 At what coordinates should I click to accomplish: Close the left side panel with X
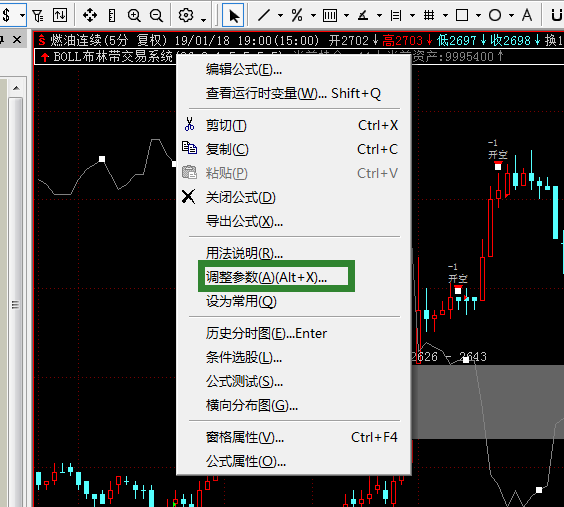pos(17,40)
